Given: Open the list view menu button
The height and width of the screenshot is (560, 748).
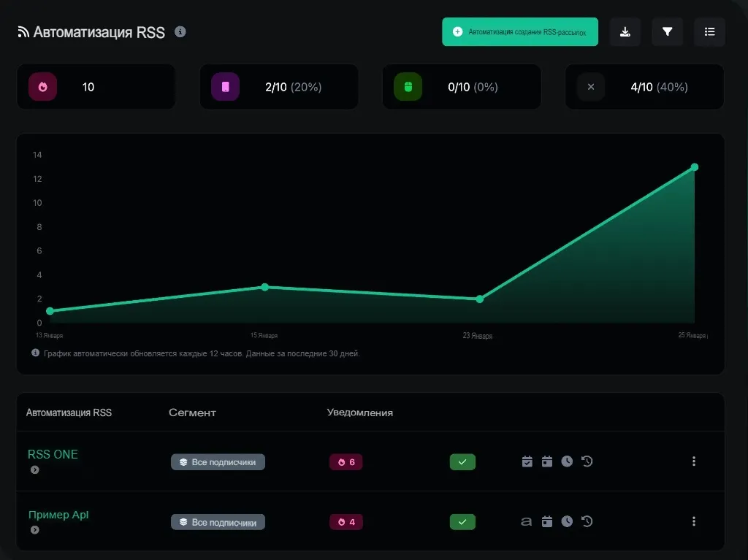Looking at the screenshot, I should 709,32.
